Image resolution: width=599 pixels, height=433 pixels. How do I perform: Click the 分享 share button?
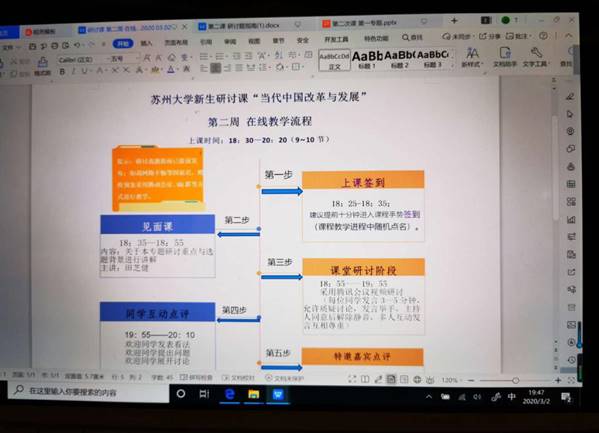489,36
